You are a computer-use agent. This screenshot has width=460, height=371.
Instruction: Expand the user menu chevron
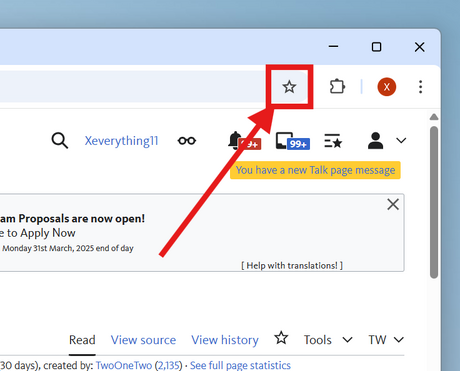pyautogui.click(x=401, y=141)
